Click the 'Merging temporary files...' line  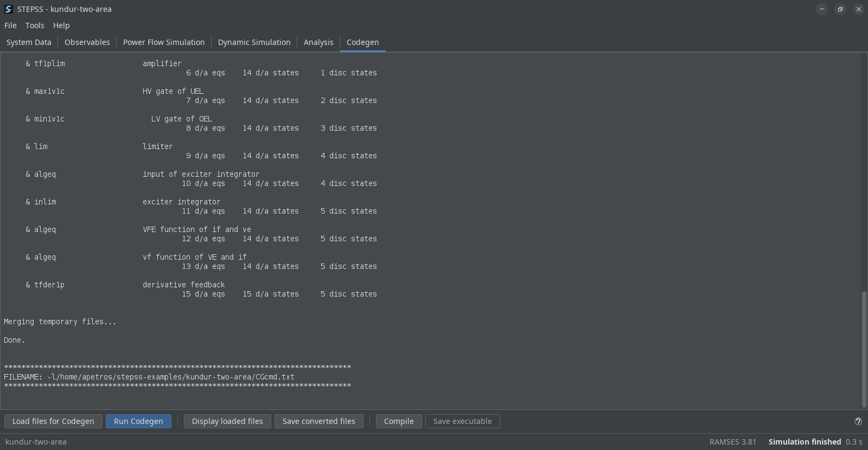tap(60, 322)
